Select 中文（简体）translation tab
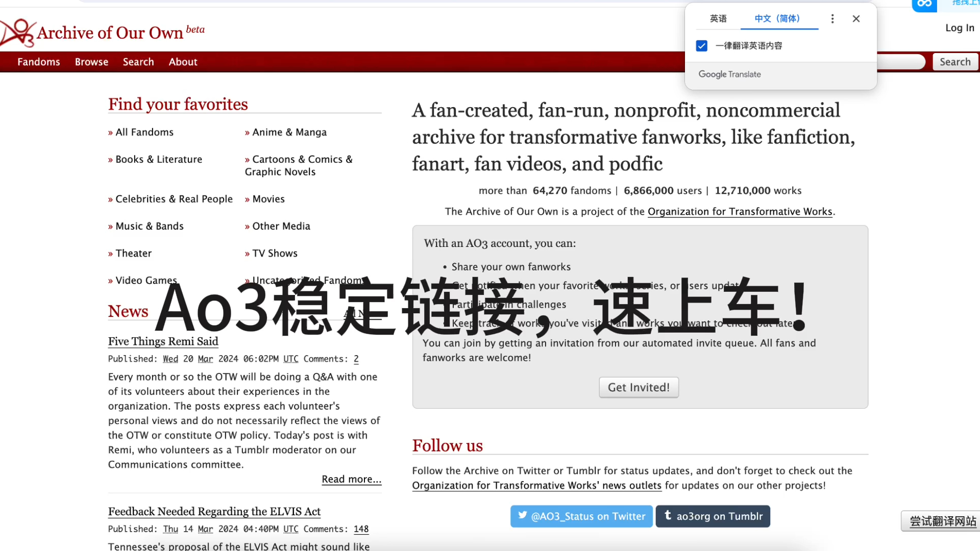This screenshot has width=980, height=551. [777, 19]
